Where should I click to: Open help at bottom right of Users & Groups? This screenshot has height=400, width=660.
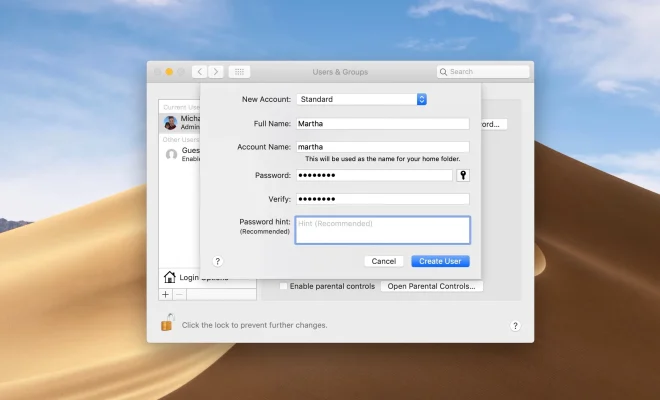pos(515,325)
